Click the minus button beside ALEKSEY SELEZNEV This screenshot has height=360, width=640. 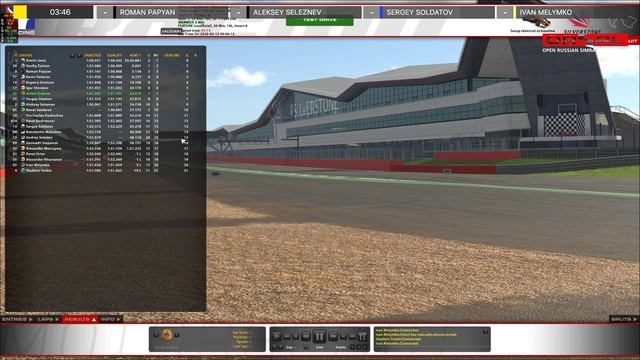238,12
